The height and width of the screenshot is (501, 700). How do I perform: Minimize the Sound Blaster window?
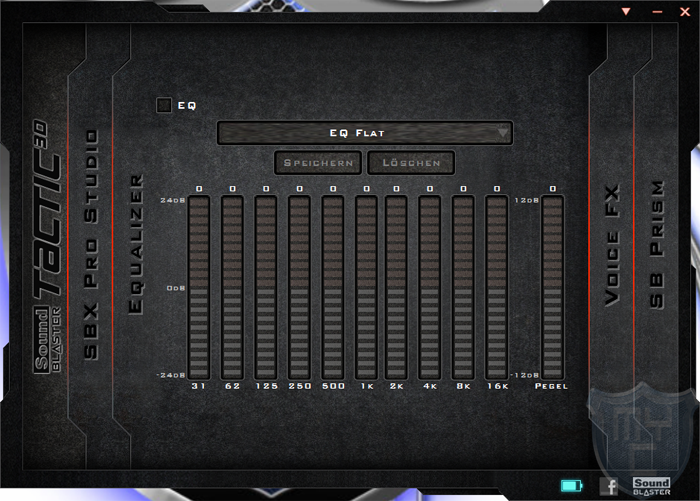(657, 12)
